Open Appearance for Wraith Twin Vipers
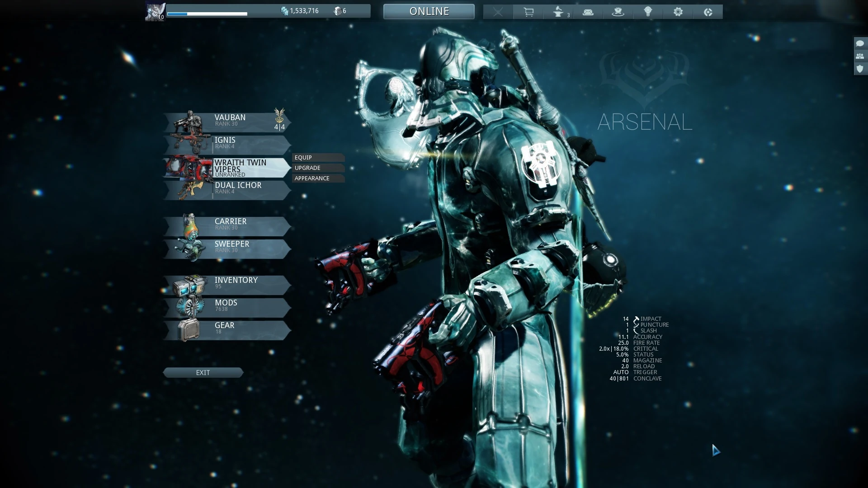 coord(317,178)
